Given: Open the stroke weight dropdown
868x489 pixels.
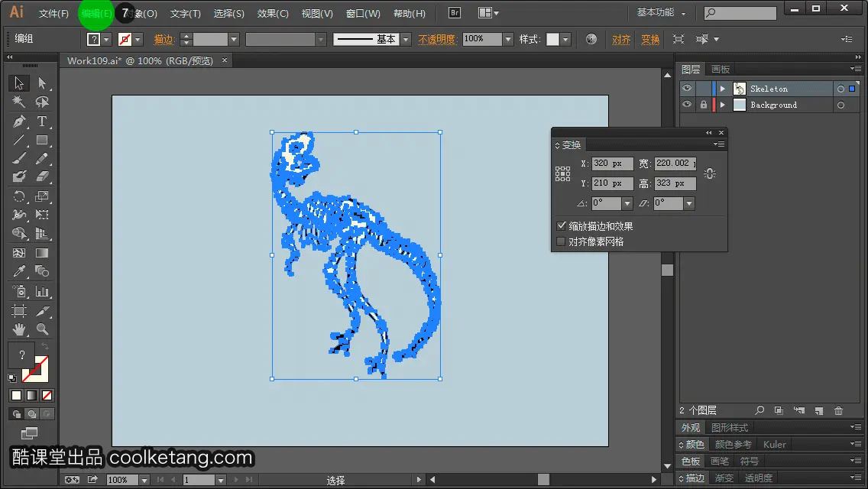Looking at the screenshot, I should tap(234, 39).
